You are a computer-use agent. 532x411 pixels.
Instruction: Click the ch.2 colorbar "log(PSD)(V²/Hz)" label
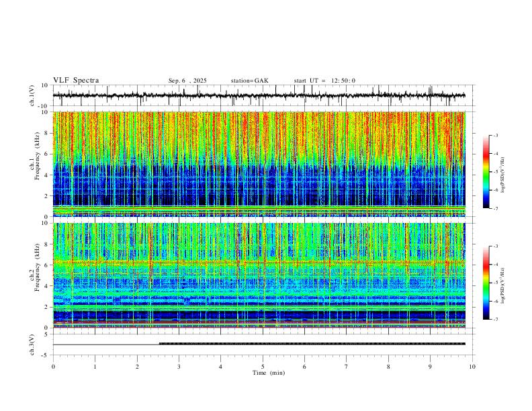pyautogui.click(x=502, y=285)
